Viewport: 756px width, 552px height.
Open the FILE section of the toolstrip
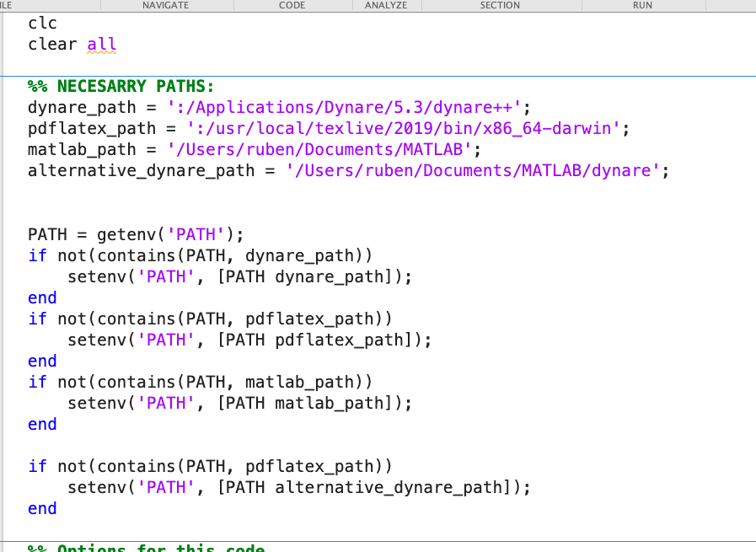pyautogui.click(x=4, y=5)
